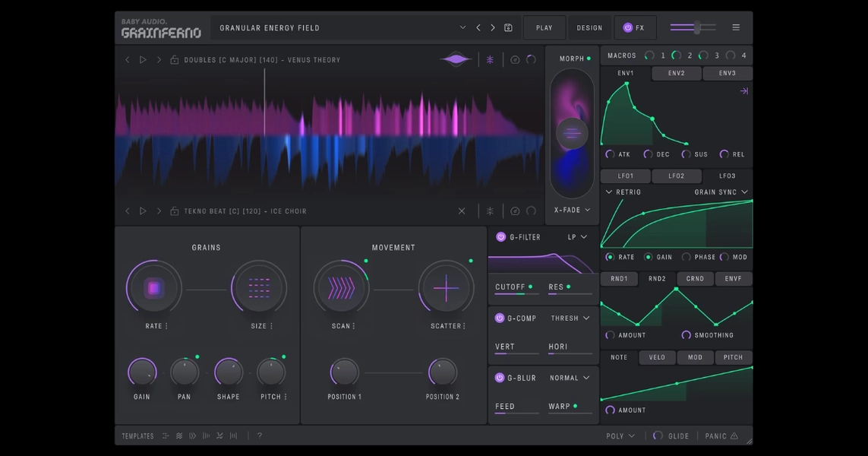Open the Grain Sync dropdown
This screenshot has height=456, width=868.
(721, 192)
